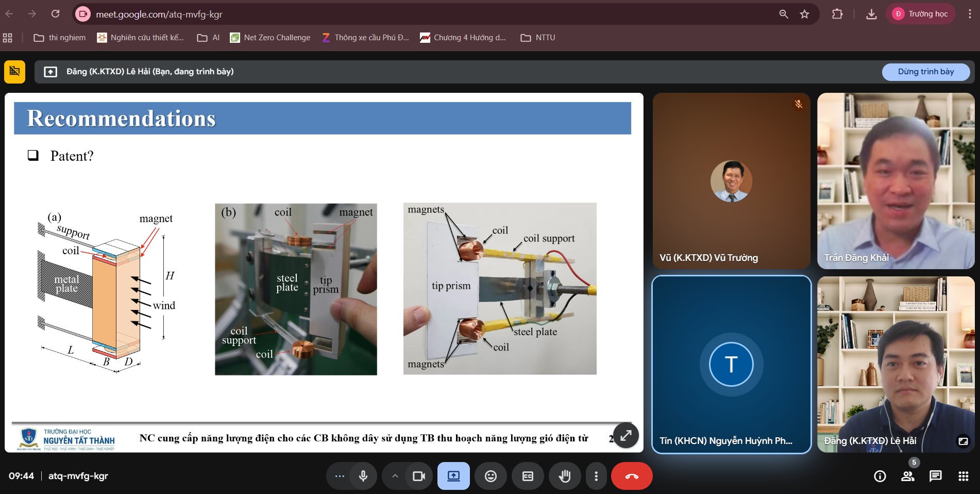
Task: Show the participants list
Action: pos(907,476)
